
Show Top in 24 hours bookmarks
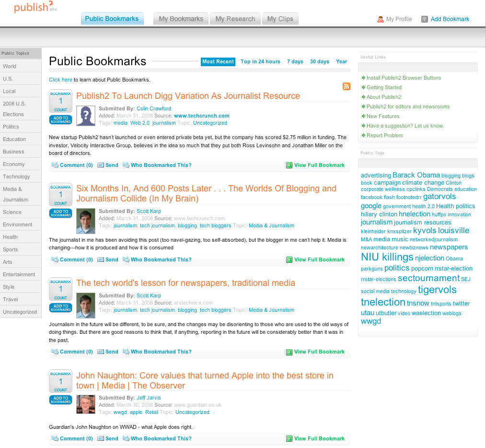point(260,61)
